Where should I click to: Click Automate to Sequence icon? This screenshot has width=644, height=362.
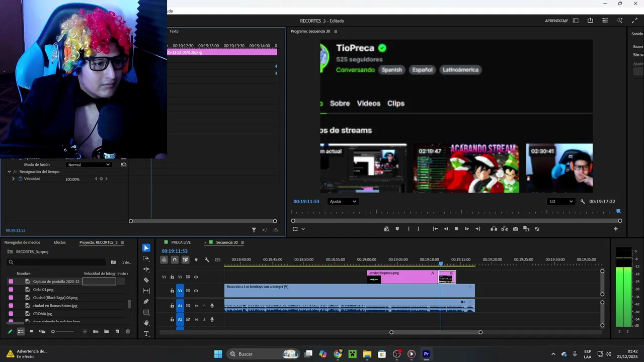pyautogui.click(x=96, y=331)
